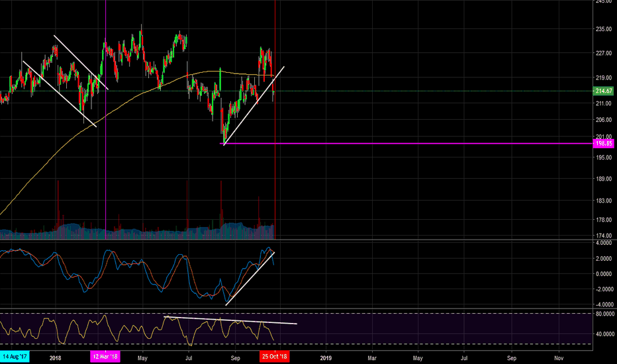Image resolution: width=617 pixels, height=364 pixels.
Task: Click the 178.00 price axis label
Action: point(604,220)
